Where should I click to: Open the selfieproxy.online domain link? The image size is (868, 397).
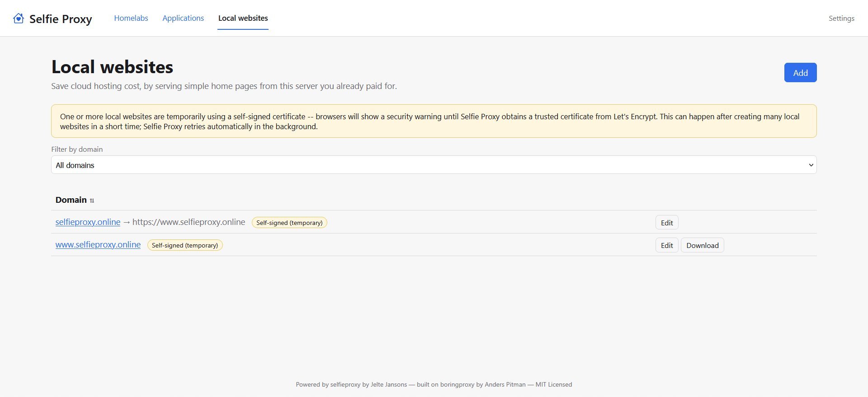88,222
